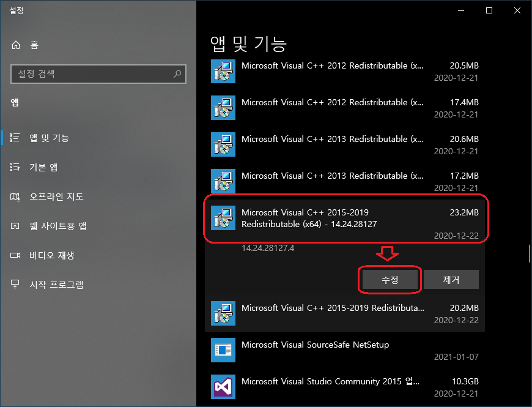Click the 웹 사이트용 앱 icon
The width and height of the screenshot is (532, 407).
tap(15, 226)
